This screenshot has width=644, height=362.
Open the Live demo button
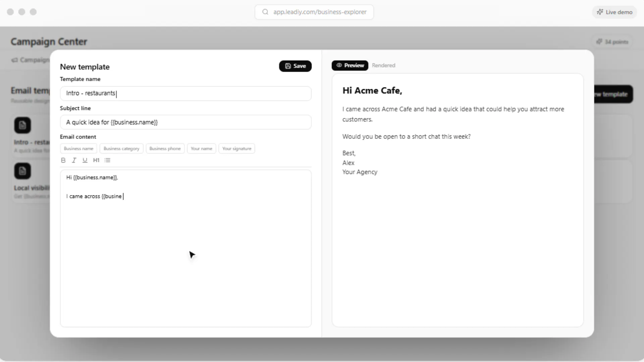point(614,12)
